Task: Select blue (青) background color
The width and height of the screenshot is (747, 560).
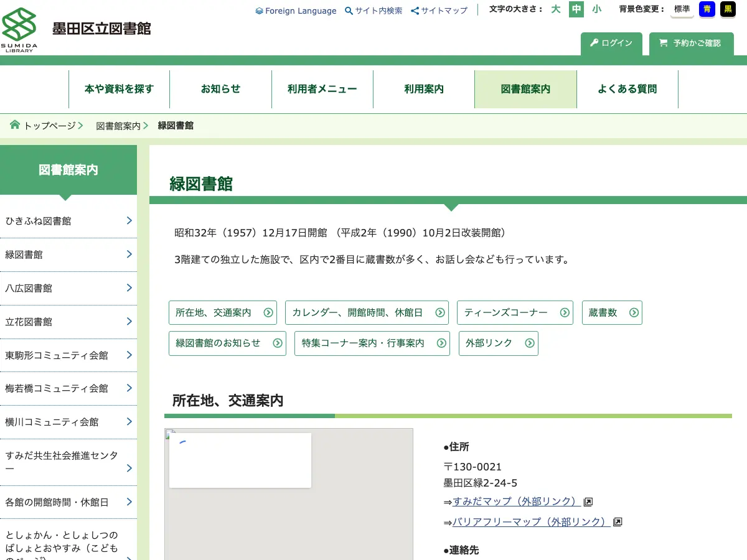Action: coord(707,9)
